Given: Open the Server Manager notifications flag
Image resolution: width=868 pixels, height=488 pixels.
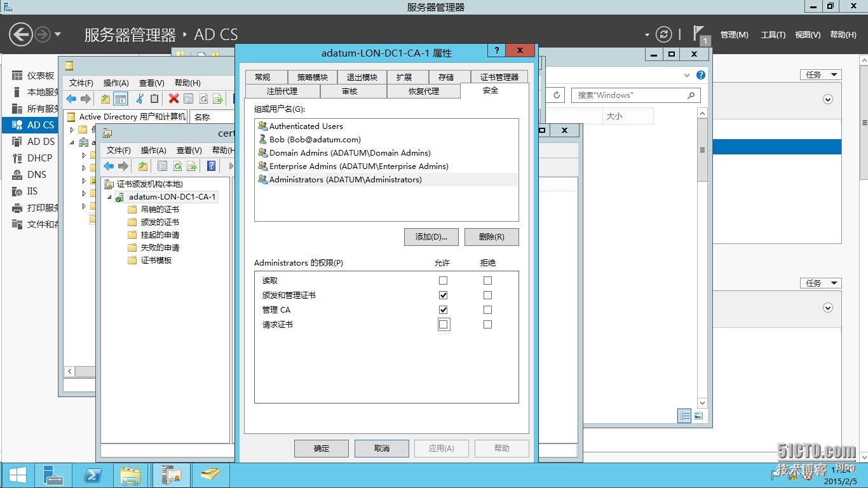Looking at the screenshot, I should (x=700, y=34).
